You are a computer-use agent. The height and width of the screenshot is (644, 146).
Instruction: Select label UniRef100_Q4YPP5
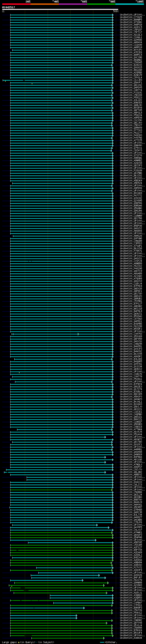click(131, 527)
